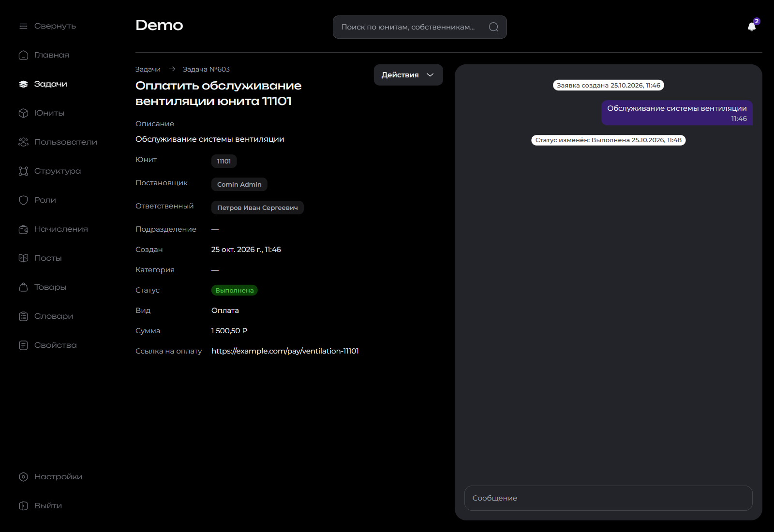Image resolution: width=774 pixels, height=532 pixels.
Task: Open Начисления via its wallet icon
Action: pos(23,229)
